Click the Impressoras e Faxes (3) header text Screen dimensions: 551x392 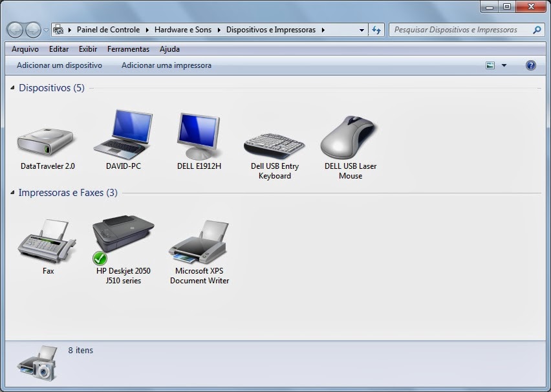(x=68, y=193)
